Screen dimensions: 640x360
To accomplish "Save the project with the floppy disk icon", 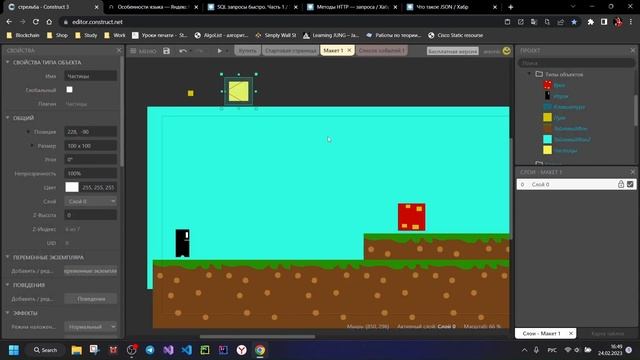I will pyautogui.click(x=167, y=51).
